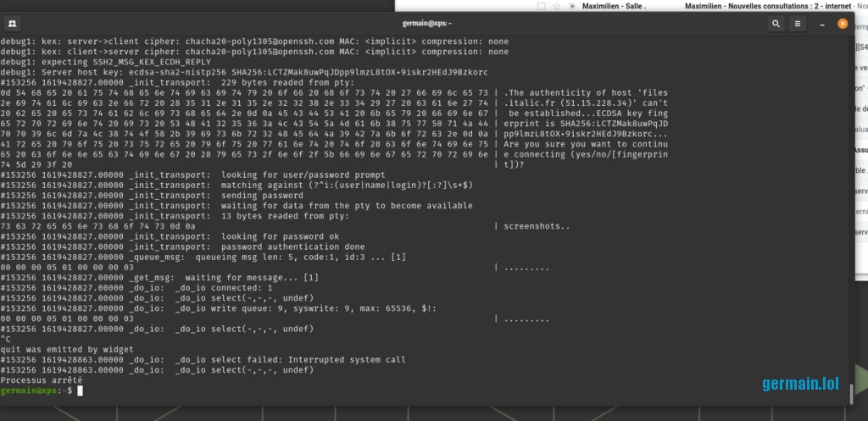Open a new terminal tab
Screen dimensions: 868x421
tap(14, 25)
